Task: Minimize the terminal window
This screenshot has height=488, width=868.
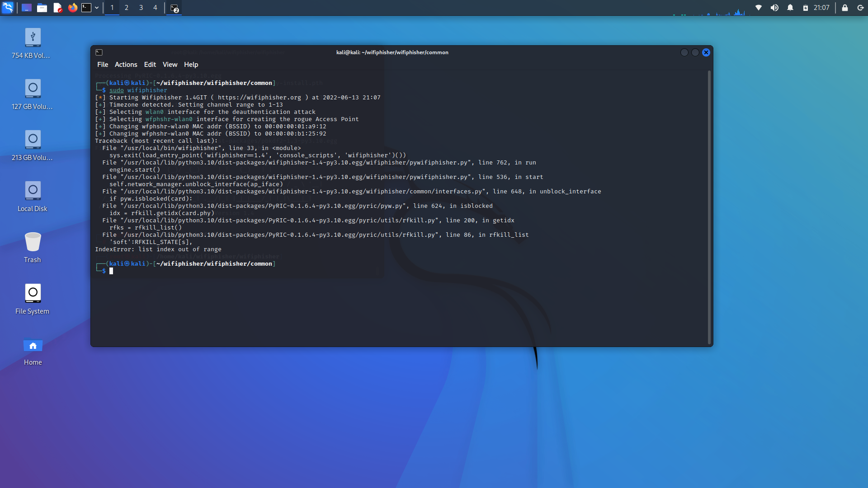Action: click(684, 52)
